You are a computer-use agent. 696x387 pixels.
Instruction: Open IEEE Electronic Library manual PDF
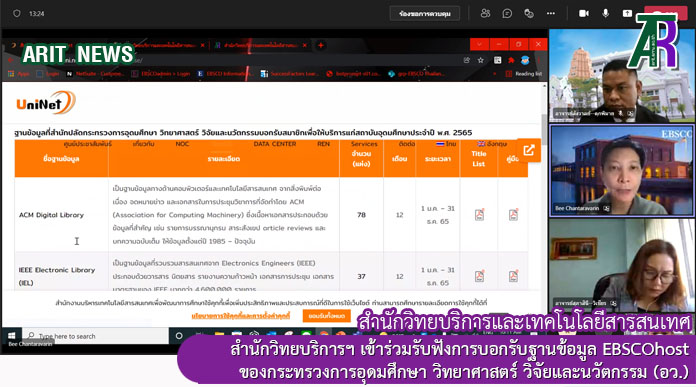[x=513, y=276]
